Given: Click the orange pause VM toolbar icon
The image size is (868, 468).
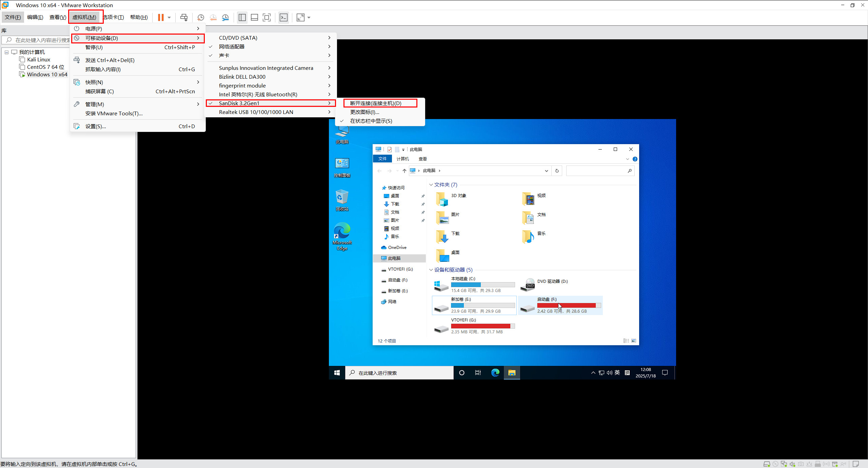Looking at the screenshot, I should click(161, 17).
